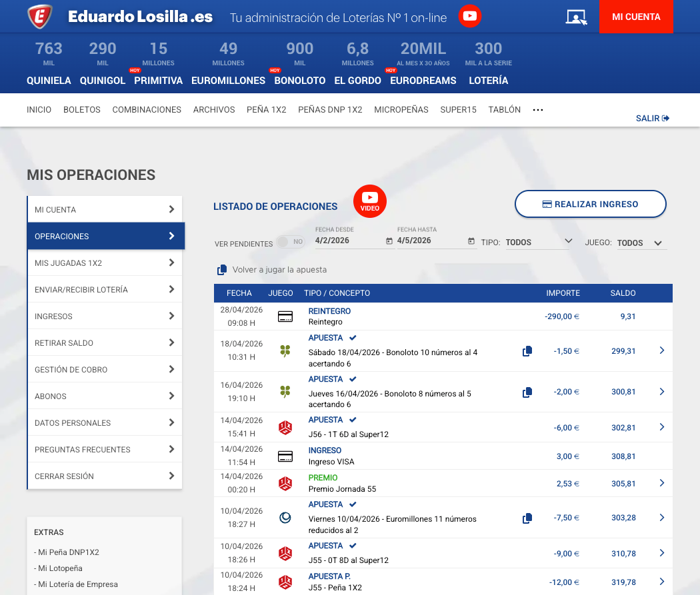Open the more options ellipsis in navigation

click(538, 110)
